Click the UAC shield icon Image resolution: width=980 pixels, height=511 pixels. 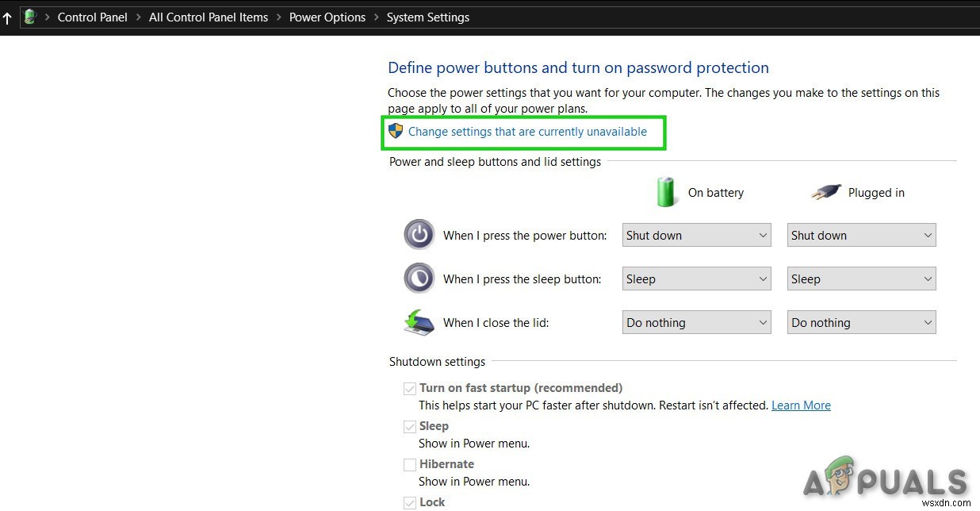pos(396,132)
